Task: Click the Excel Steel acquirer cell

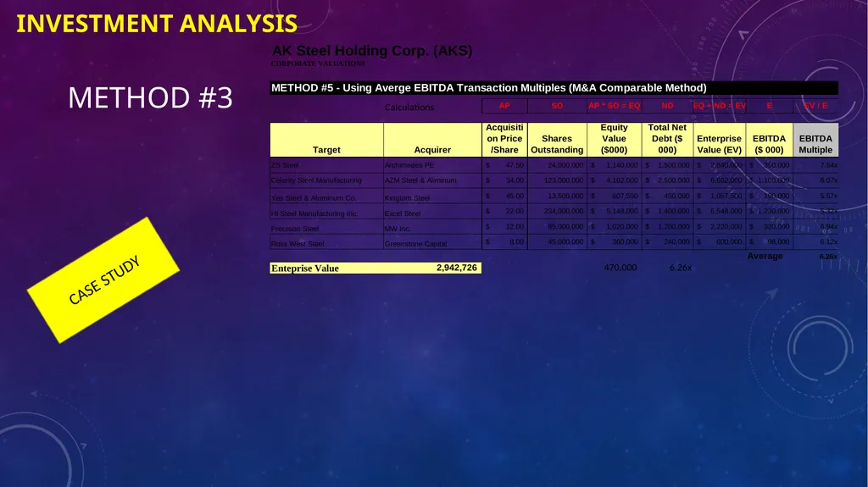Action: tap(432, 213)
